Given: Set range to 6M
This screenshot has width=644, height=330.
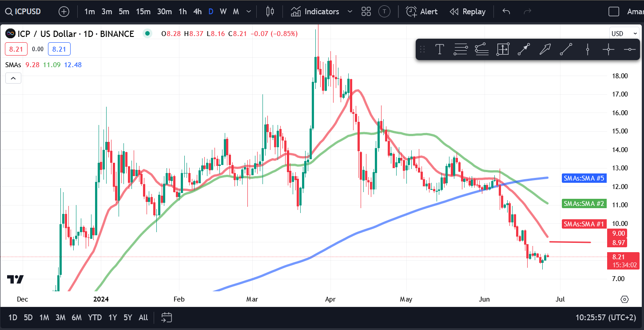Looking at the screenshot, I should click(x=77, y=318).
